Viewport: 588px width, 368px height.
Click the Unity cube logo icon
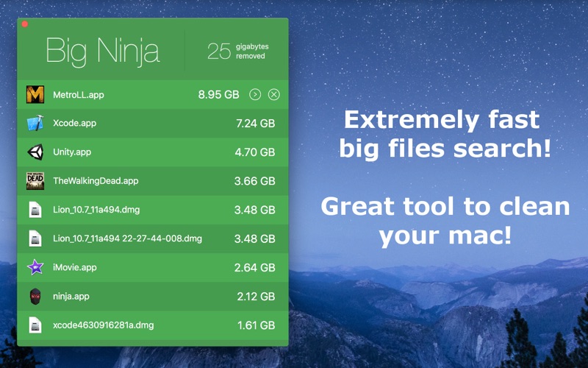[35, 152]
